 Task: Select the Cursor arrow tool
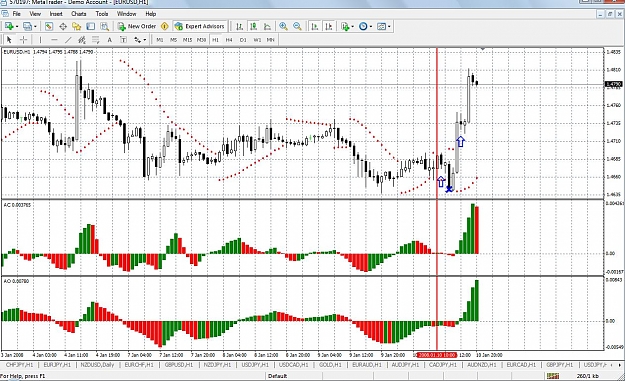(x=9, y=39)
